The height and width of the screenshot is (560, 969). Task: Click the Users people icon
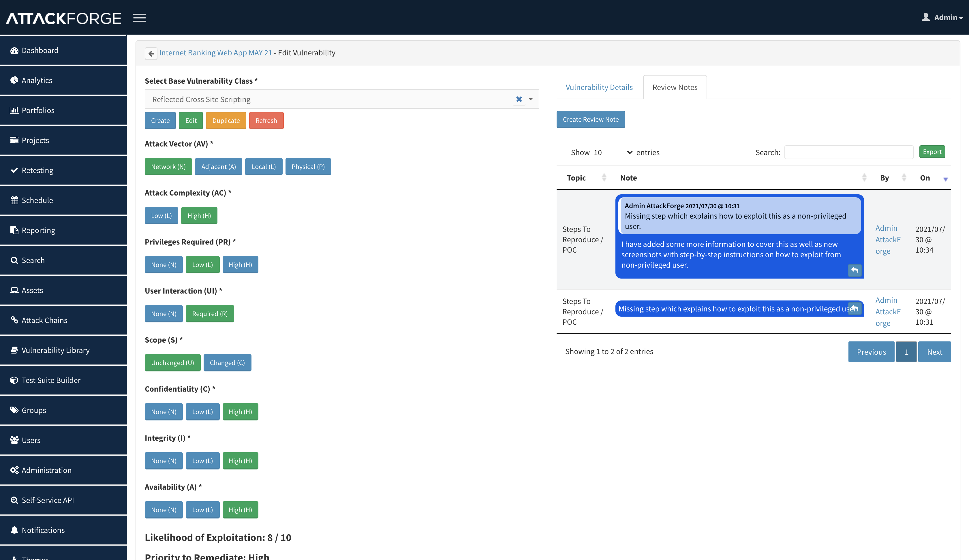(x=14, y=440)
